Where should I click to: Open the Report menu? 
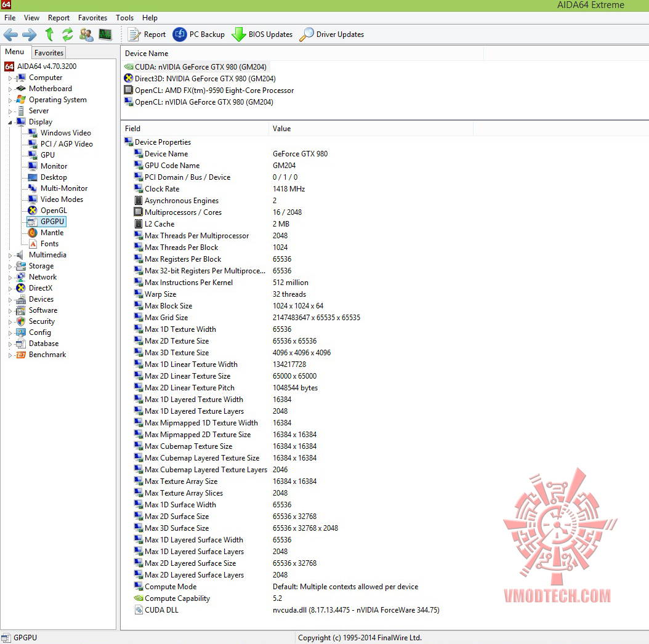58,18
